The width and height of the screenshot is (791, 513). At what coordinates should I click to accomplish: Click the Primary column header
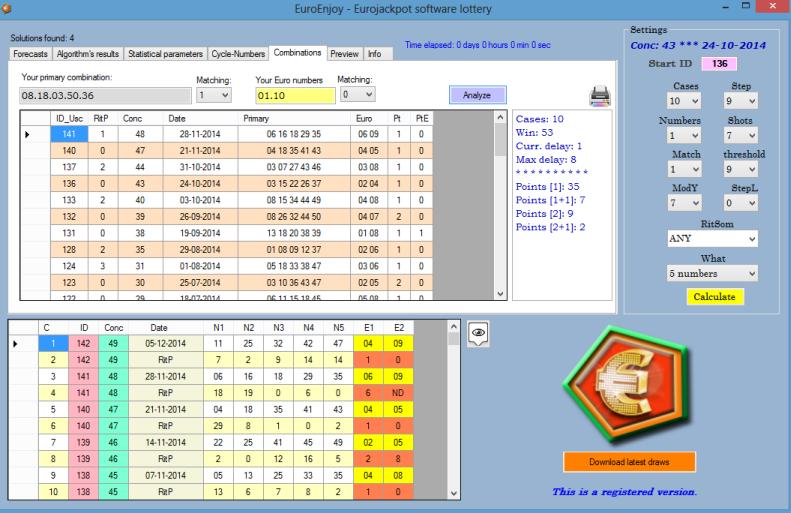pyautogui.click(x=294, y=119)
